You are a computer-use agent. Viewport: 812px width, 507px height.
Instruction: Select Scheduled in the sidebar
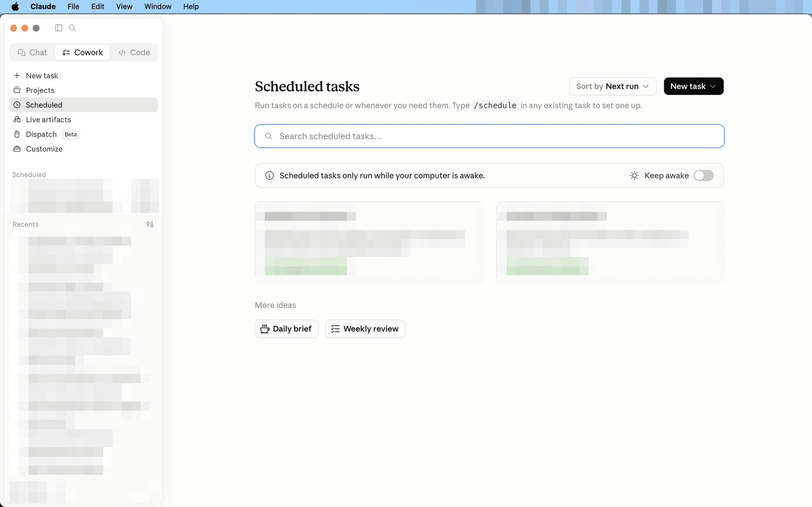click(x=83, y=105)
